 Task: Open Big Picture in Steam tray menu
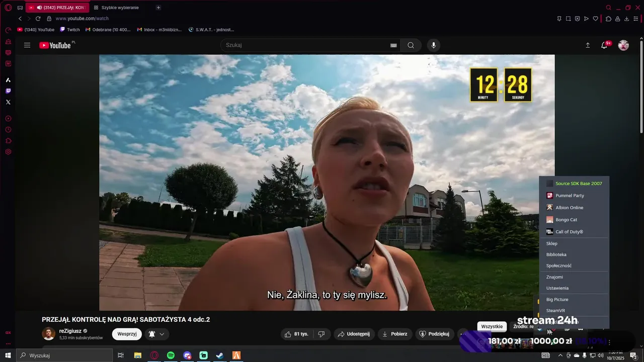(x=574, y=300)
